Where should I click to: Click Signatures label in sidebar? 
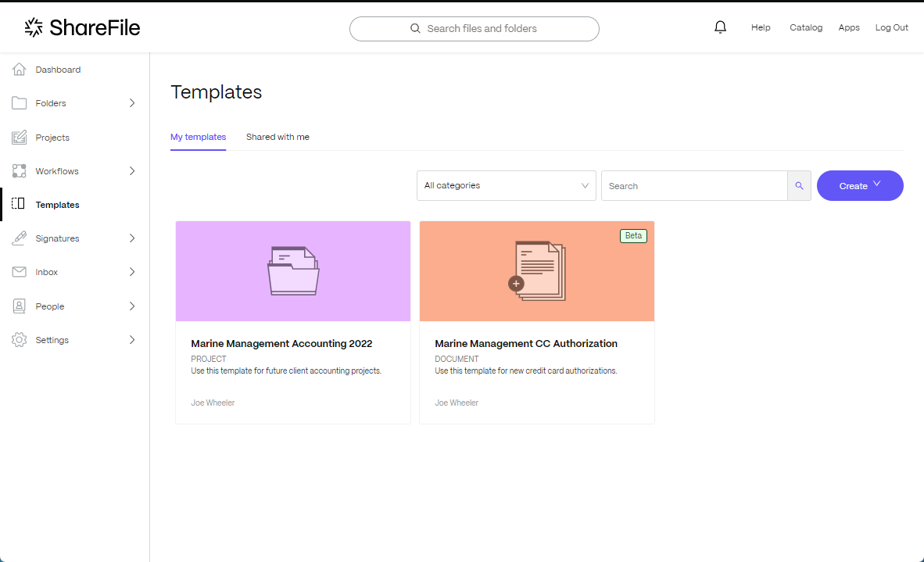click(x=57, y=238)
